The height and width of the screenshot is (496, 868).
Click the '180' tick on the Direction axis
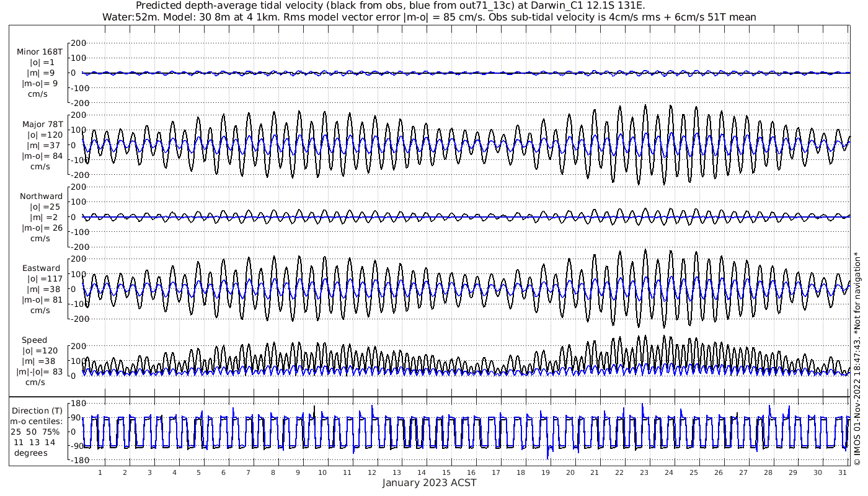[x=78, y=403]
